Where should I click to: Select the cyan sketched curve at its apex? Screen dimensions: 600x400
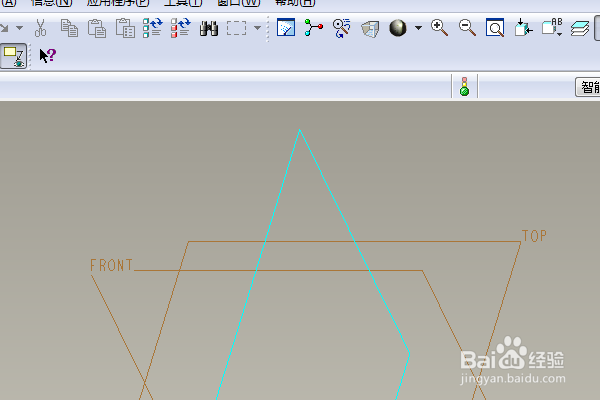point(300,130)
